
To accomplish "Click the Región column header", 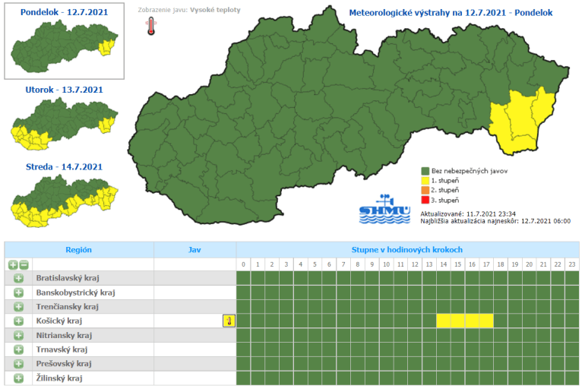I will (79, 249).
